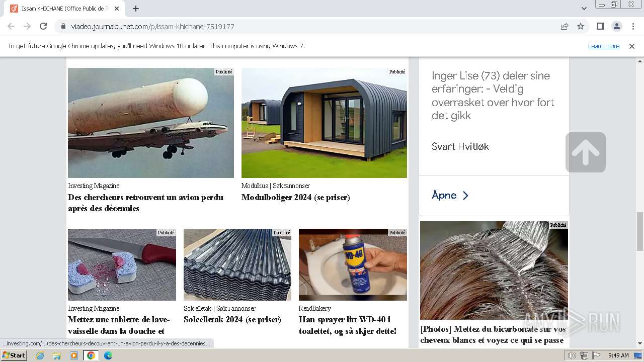Image resolution: width=644 pixels, height=362 pixels.
Task: Click the volume speaker tray icon
Action: (572, 355)
